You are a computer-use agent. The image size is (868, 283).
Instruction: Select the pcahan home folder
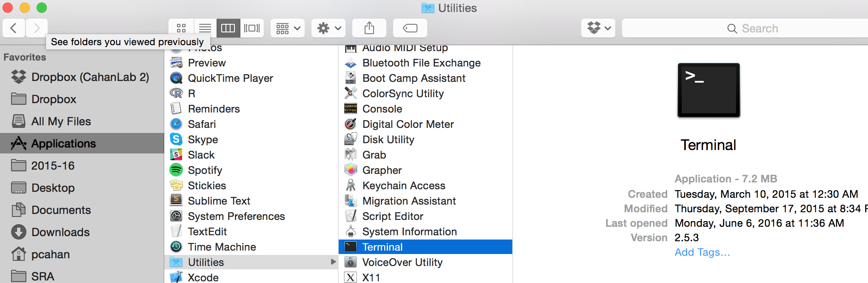(x=82, y=254)
